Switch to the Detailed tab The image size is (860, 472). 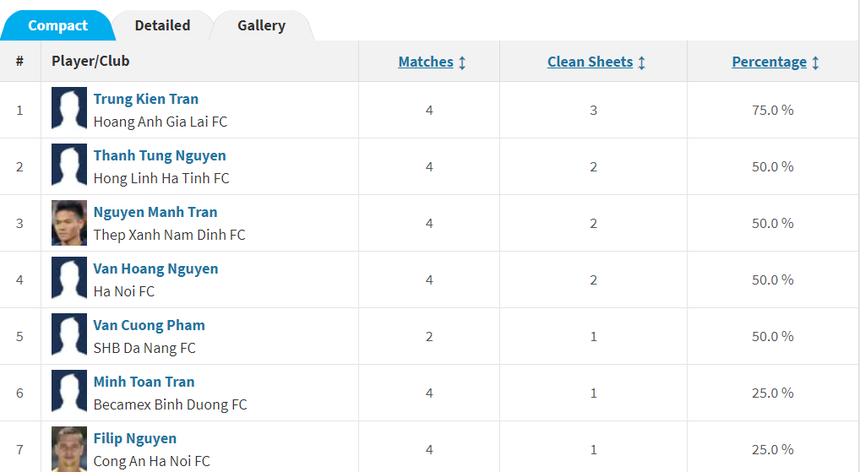point(162,25)
